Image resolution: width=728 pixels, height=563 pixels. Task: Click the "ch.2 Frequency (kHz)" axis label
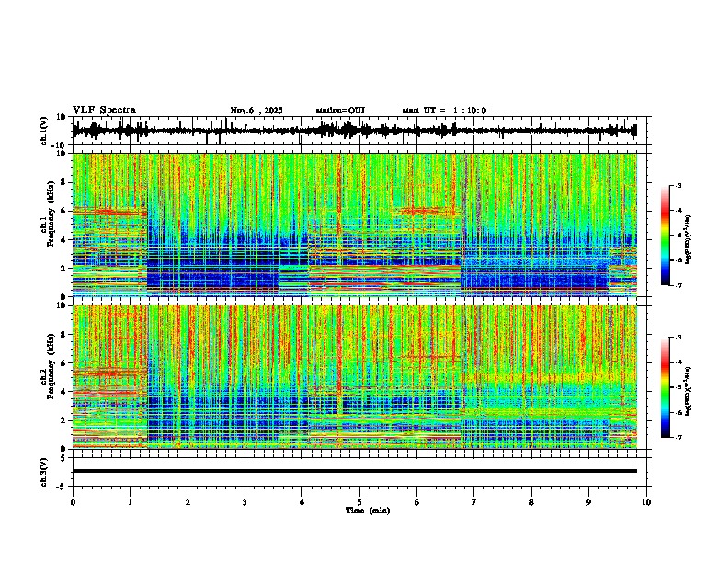(x=48, y=365)
